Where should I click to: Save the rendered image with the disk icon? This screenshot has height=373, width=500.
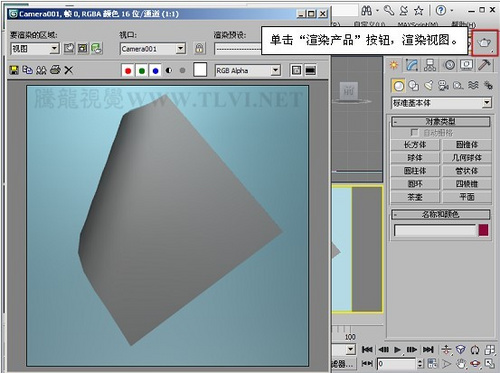pyautogui.click(x=14, y=70)
